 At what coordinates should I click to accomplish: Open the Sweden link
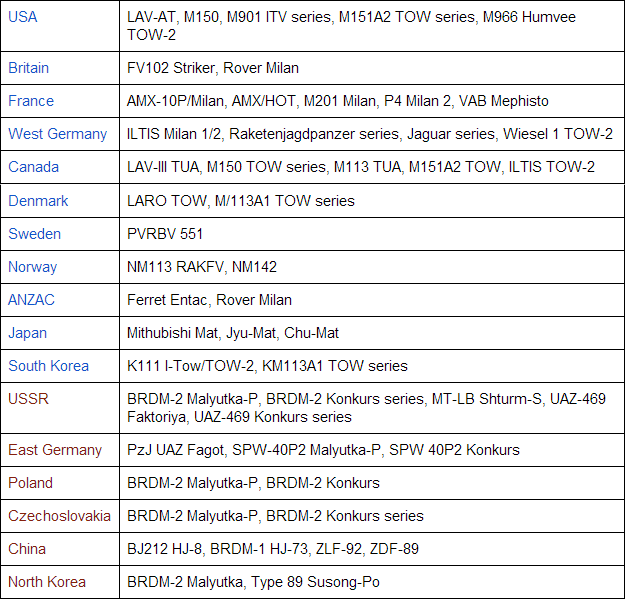[x=35, y=233]
